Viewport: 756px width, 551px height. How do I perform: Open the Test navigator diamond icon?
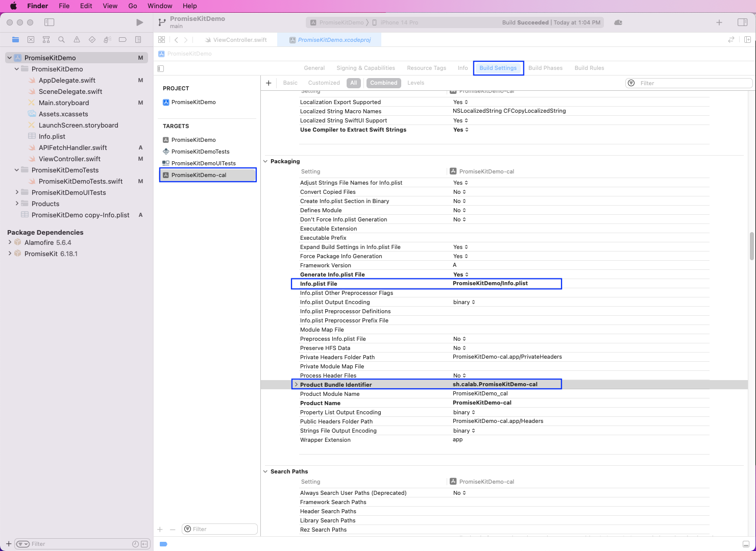coord(92,39)
